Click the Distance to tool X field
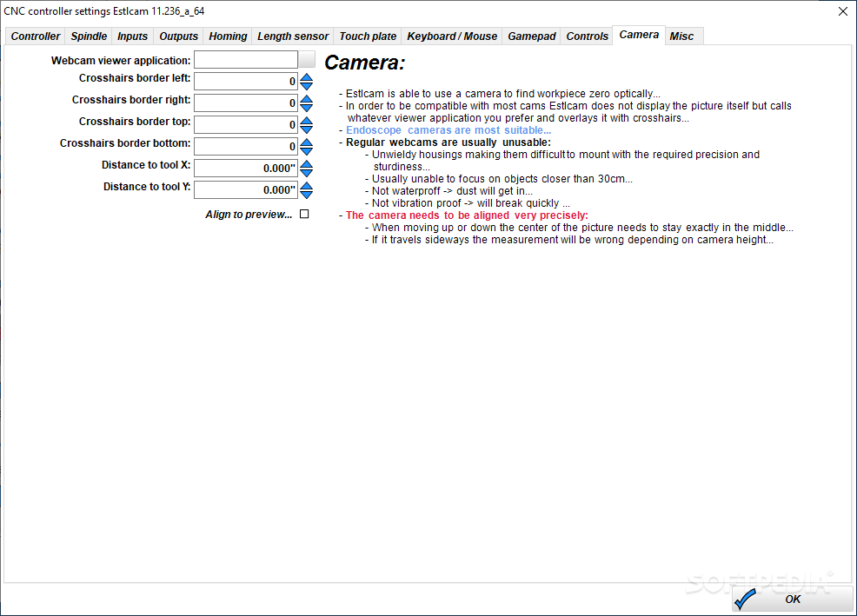The width and height of the screenshot is (857, 616). [x=246, y=169]
